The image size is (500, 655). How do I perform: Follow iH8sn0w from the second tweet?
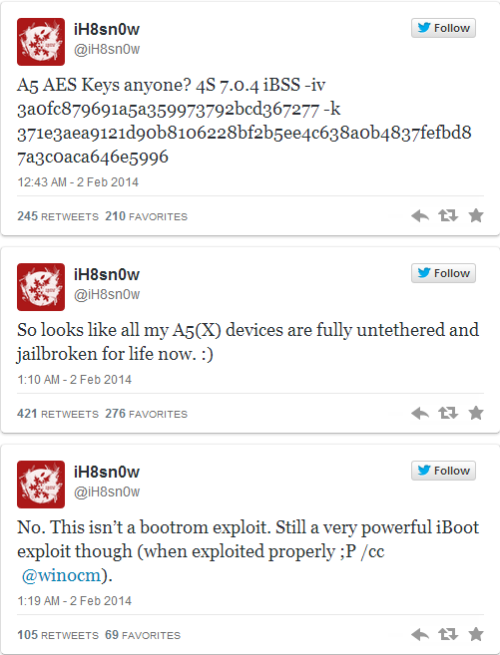pyautogui.click(x=443, y=273)
